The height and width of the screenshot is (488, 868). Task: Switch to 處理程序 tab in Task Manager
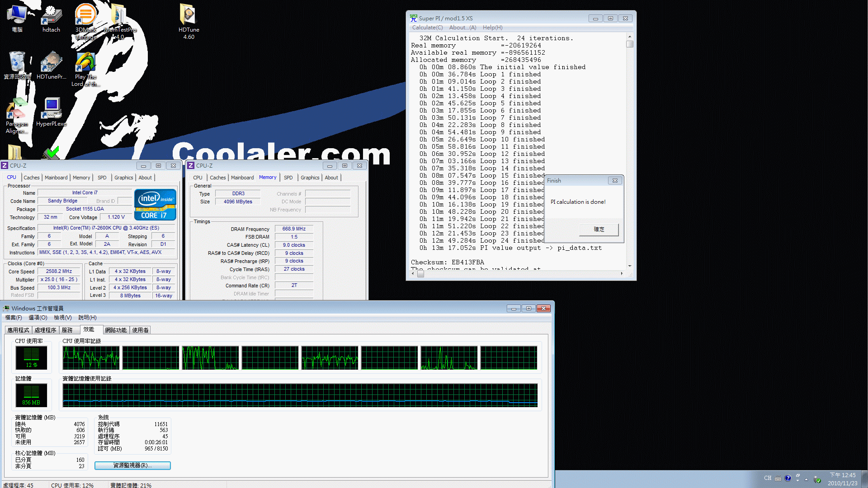click(x=45, y=330)
